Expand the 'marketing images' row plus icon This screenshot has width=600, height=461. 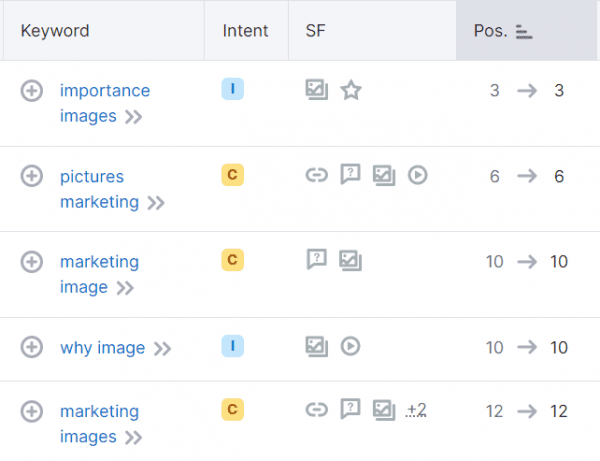click(31, 412)
